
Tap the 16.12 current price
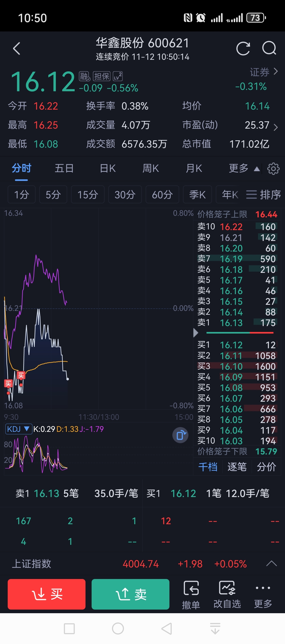pos(43,82)
